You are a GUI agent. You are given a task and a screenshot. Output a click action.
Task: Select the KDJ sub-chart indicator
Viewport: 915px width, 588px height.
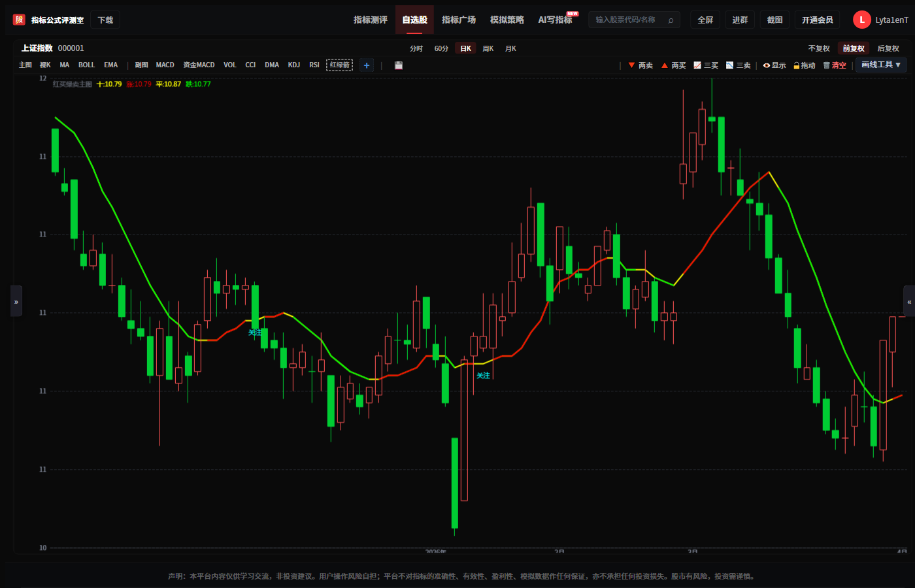pos(294,65)
